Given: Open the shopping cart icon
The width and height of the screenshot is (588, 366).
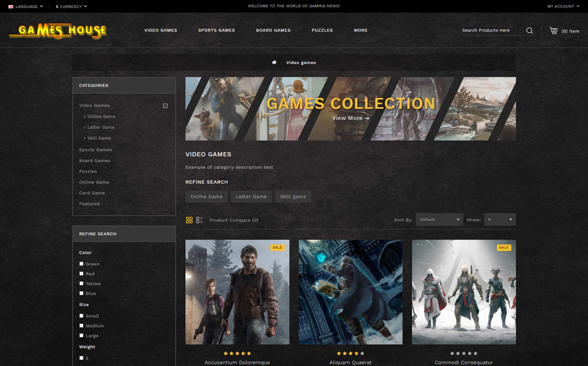Looking at the screenshot, I should (x=553, y=30).
